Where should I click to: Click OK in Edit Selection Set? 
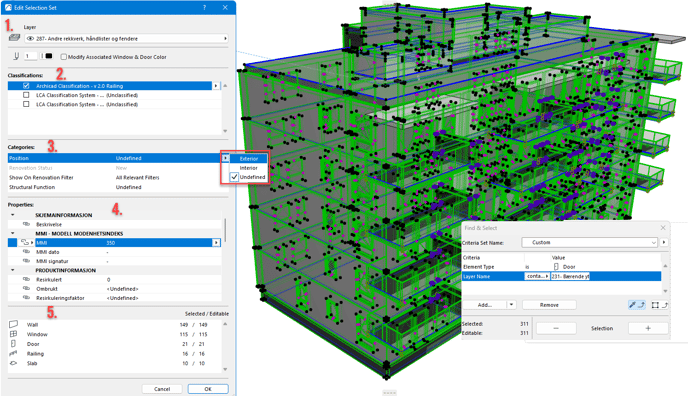click(208, 389)
